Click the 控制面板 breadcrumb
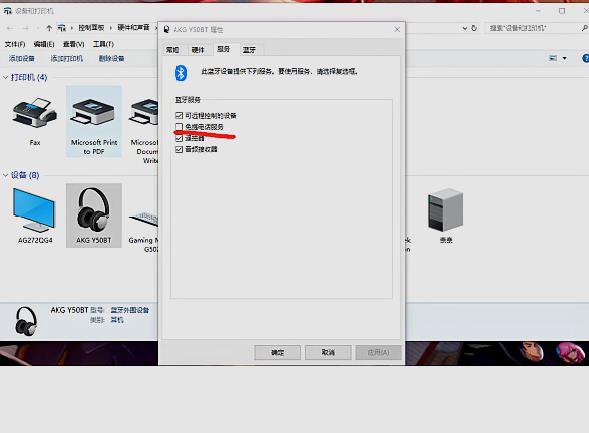Image resolution: width=589 pixels, height=433 pixels. pos(91,28)
